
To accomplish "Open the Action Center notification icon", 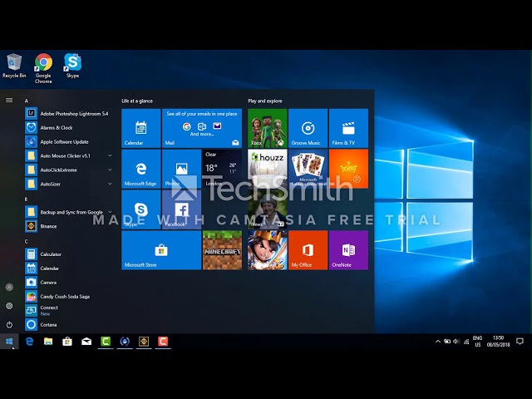I will (x=520, y=342).
